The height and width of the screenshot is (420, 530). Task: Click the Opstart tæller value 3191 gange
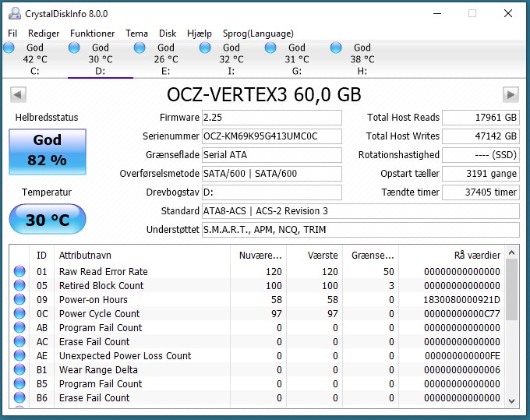tap(481, 174)
